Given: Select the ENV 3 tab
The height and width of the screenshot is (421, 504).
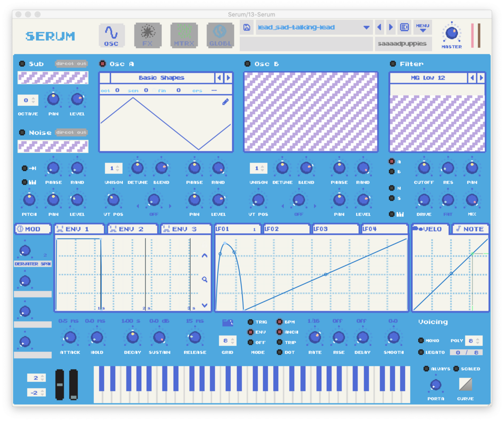Looking at the screenshot, I should (186, 229).
